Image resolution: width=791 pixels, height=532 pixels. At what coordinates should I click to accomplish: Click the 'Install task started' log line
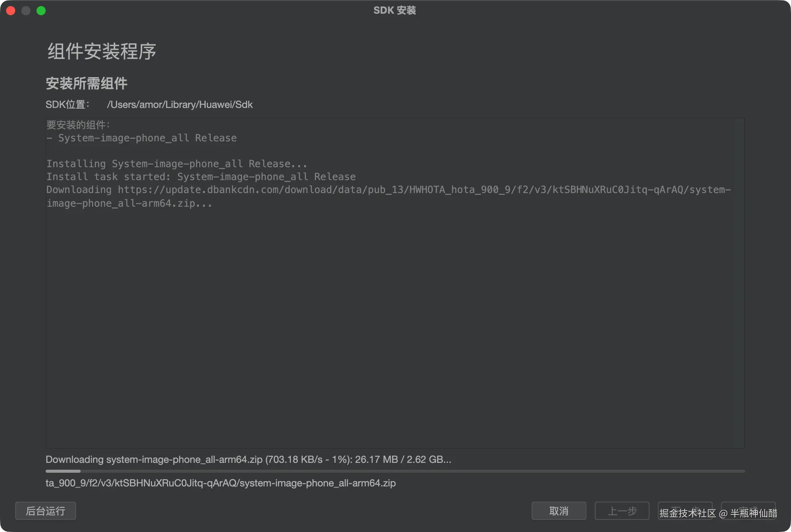[201, 177]
